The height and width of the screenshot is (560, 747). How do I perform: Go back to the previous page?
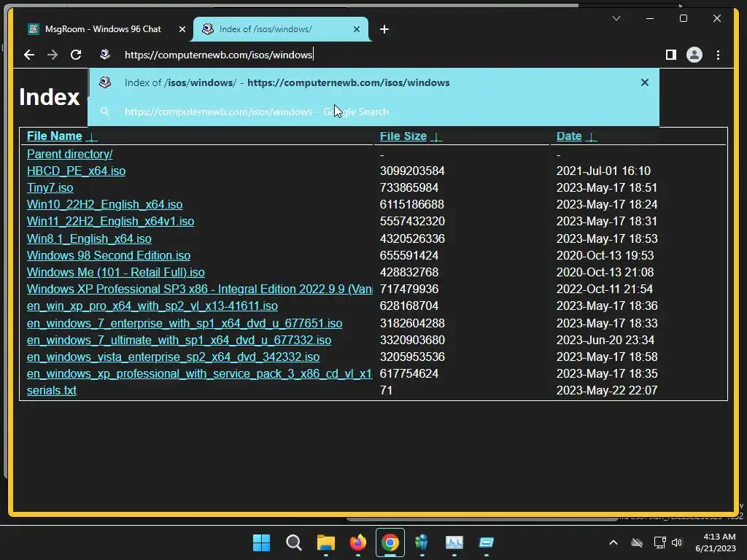pos(29,55)
